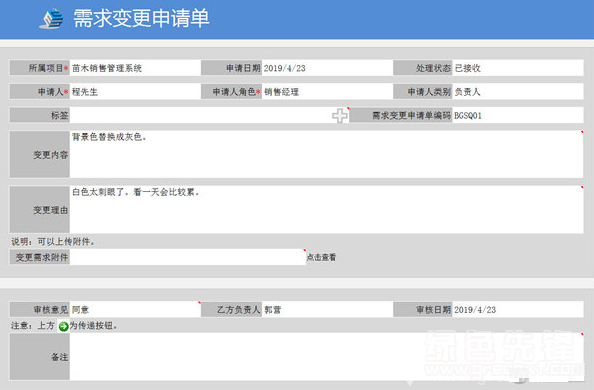Click the 申请人角色 field showing 销售经理
This screenshot has height=390, width=594.
[x=327, y=92]
